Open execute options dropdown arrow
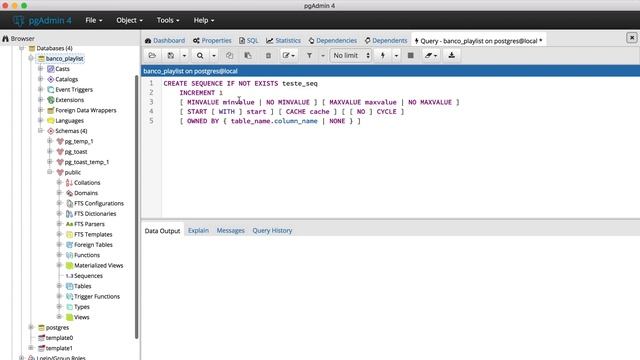This screenshot has width=640, height=360. click(396, 56)
